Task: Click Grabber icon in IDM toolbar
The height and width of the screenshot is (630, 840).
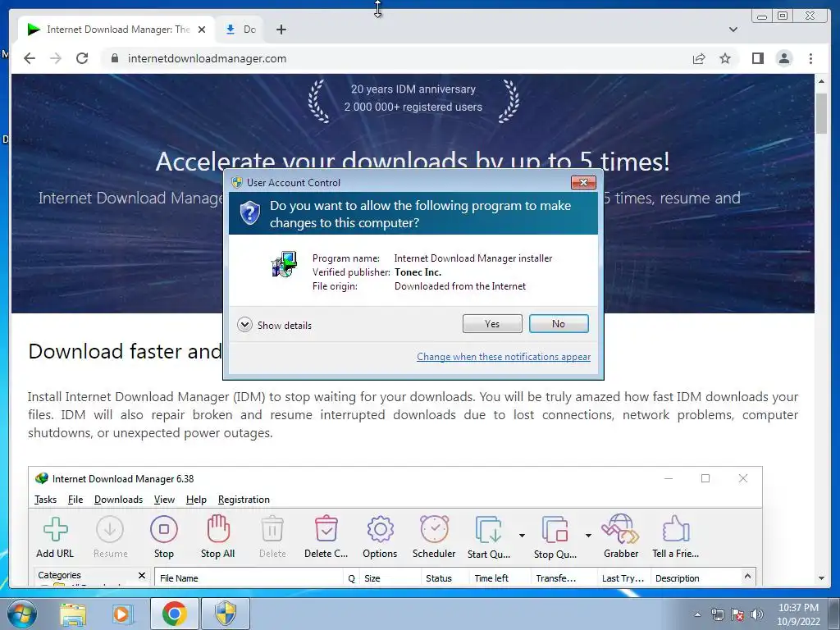Action: [x=620, y=529]
